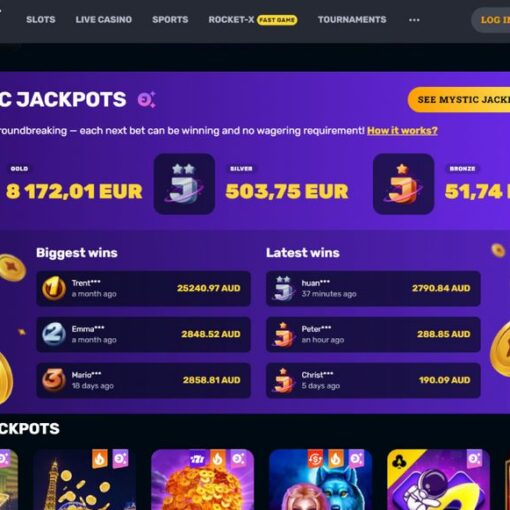This screenshot has height=510, width=510.
Task: Open the 'How it works?' link
Action: pyautogui.click(x=402, y=131)
